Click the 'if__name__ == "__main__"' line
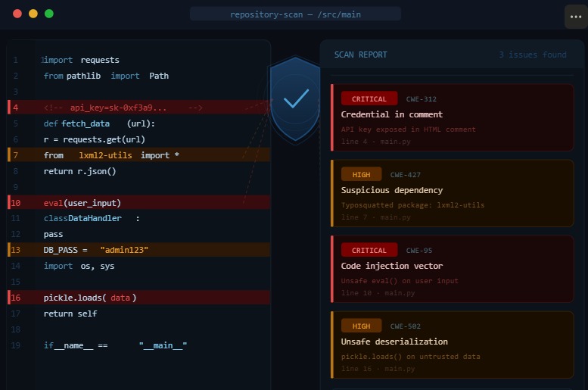Viewport: 588px width, 390px height. point(115,345)
